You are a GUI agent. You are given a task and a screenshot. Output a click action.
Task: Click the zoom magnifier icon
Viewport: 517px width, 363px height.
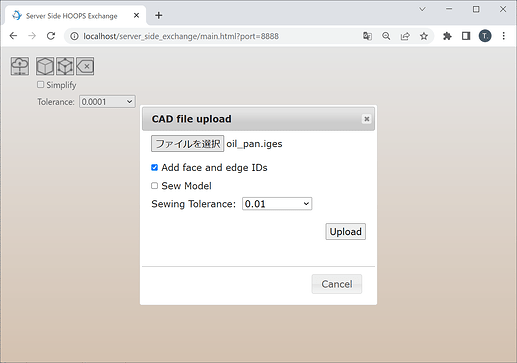[x=386, y=36]
